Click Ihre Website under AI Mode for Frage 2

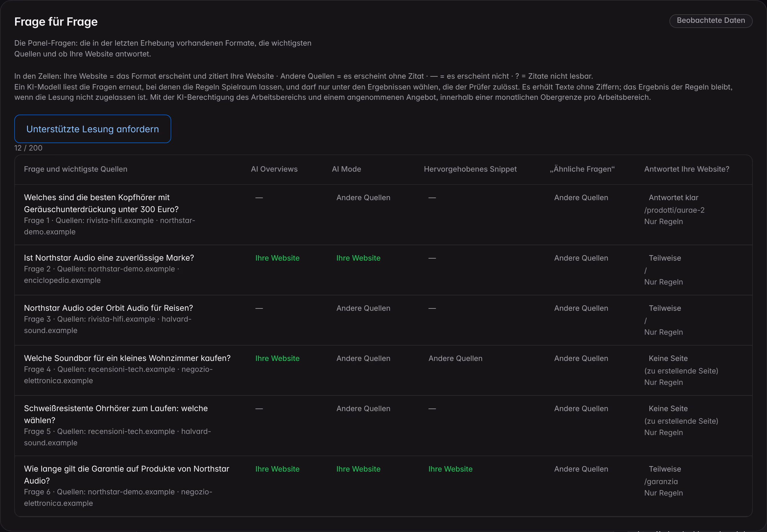[358, 258]
